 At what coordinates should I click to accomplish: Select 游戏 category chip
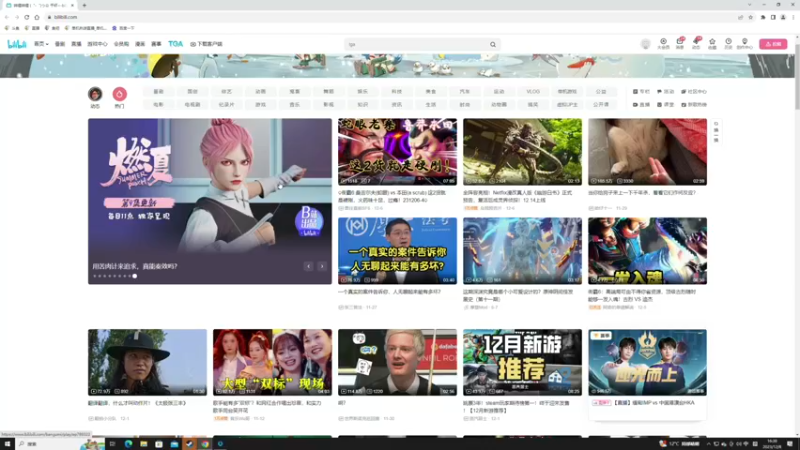(x=261, y=105)
